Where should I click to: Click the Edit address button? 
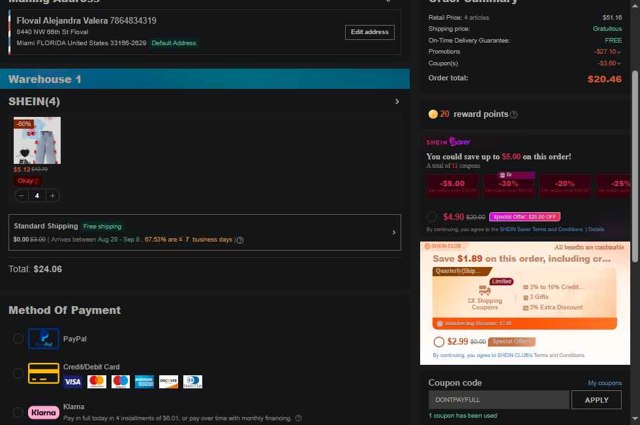(x=369, y=32)
